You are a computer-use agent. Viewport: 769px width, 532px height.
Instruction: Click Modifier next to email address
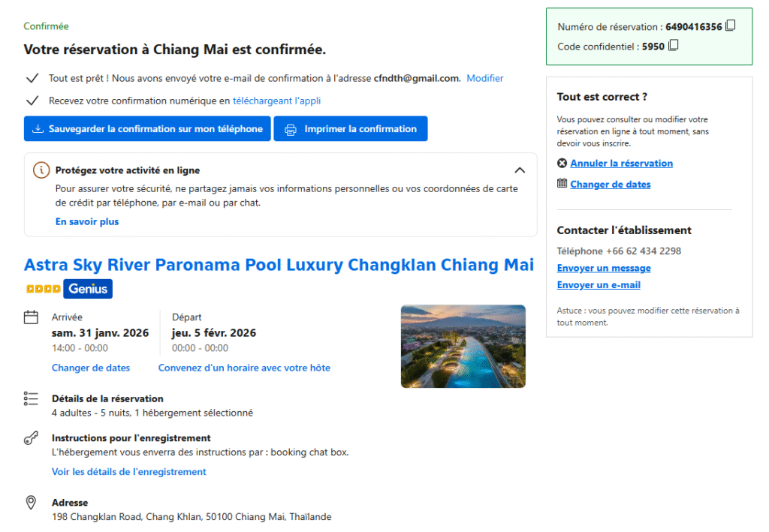[x=485, y=78]
